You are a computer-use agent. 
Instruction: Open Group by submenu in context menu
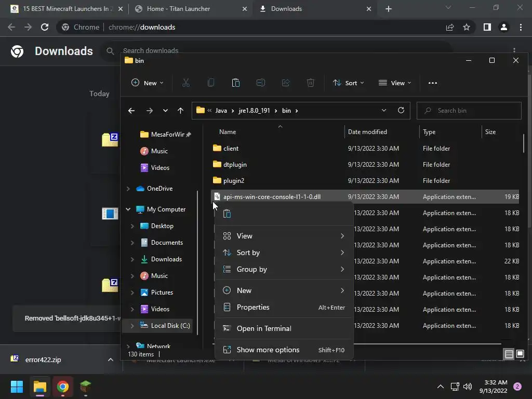click(284, 269)
